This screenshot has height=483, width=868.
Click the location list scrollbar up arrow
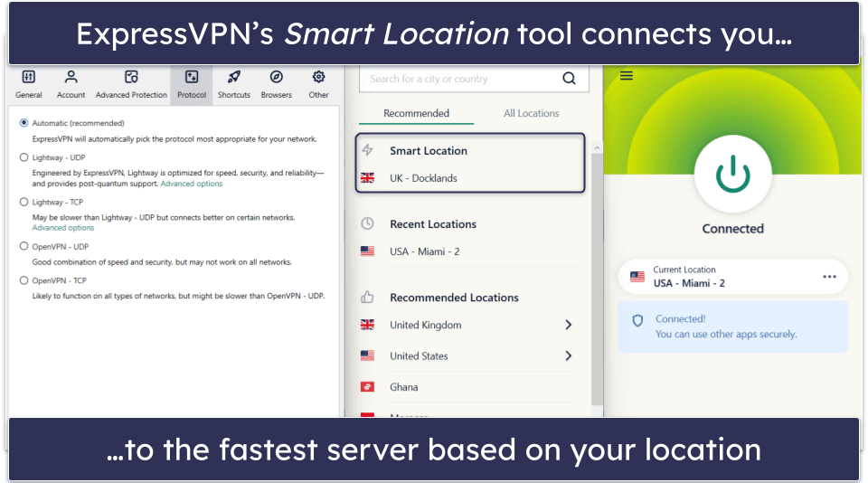(x=596, y=148)
